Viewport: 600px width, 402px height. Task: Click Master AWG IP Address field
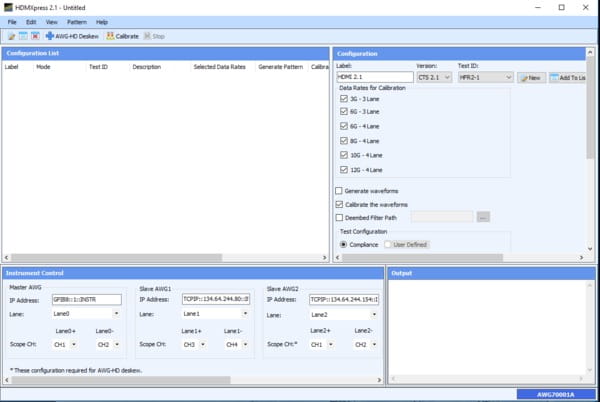(x=87, y=299)
